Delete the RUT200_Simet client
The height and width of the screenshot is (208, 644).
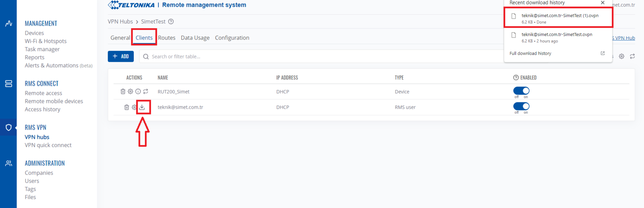click(x=123, y=92)
